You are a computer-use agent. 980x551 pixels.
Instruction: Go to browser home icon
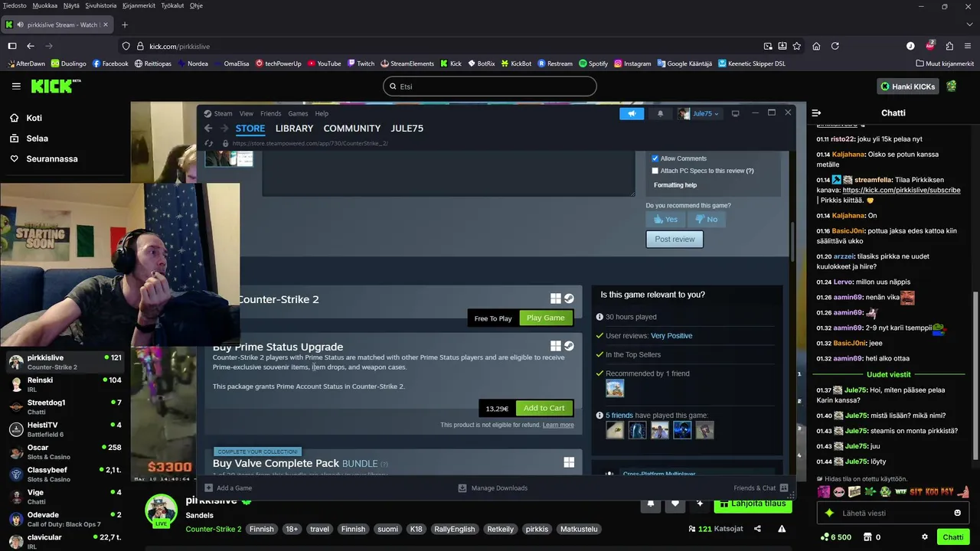coord(816,46)
